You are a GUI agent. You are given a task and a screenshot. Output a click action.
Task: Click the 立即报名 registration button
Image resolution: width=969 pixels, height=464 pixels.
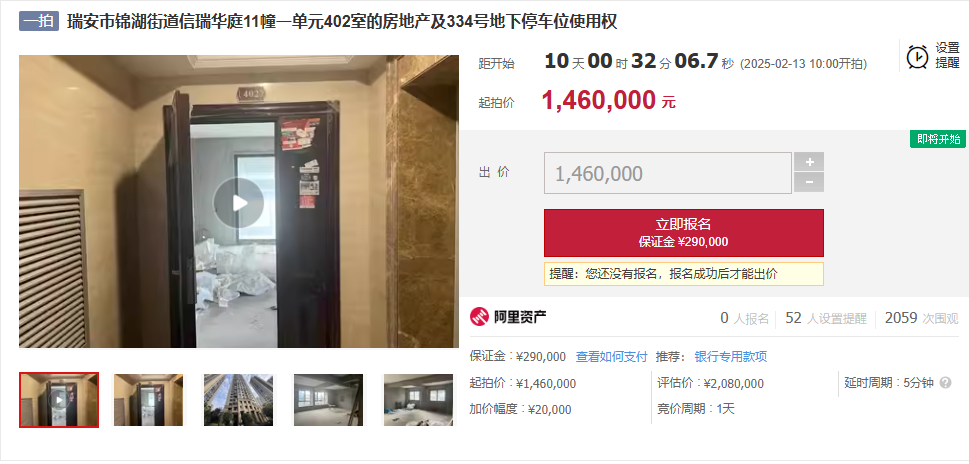(683, 232)
